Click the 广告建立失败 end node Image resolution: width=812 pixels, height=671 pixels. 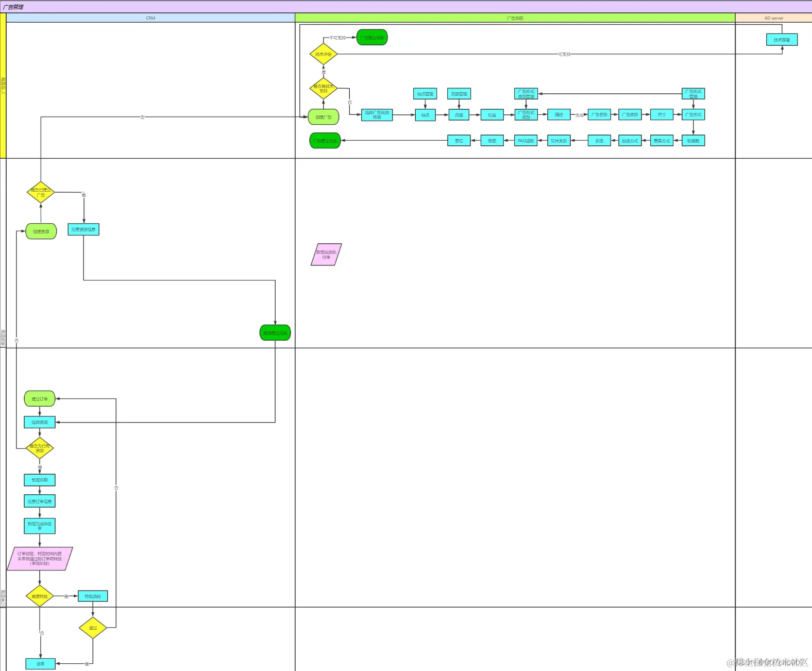click(x=372, y=38)
